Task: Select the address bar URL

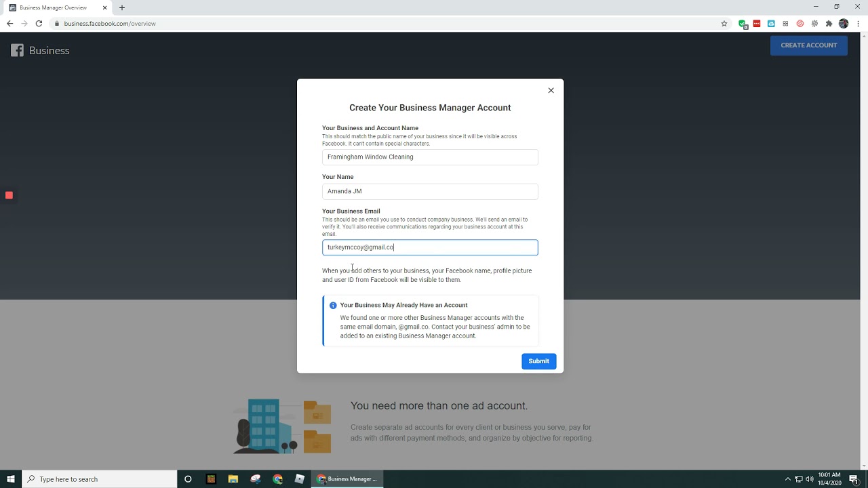Action: (x=110, y=24)
